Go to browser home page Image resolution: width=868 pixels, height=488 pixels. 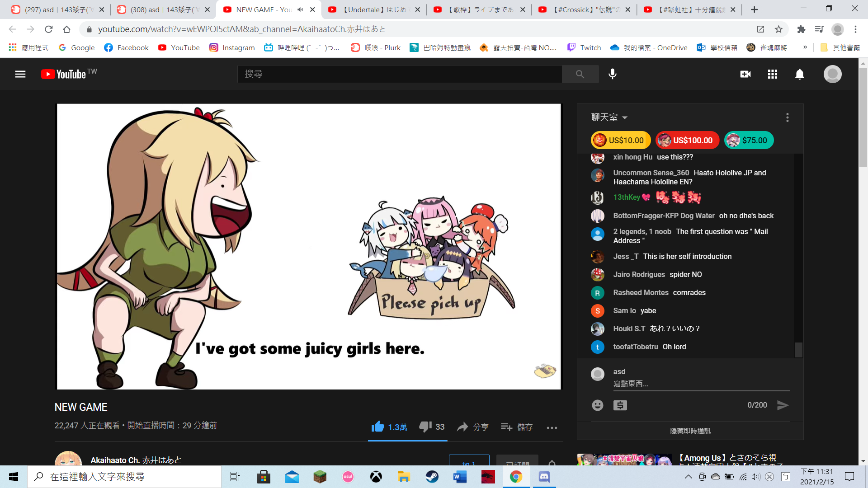click(67, 29)
